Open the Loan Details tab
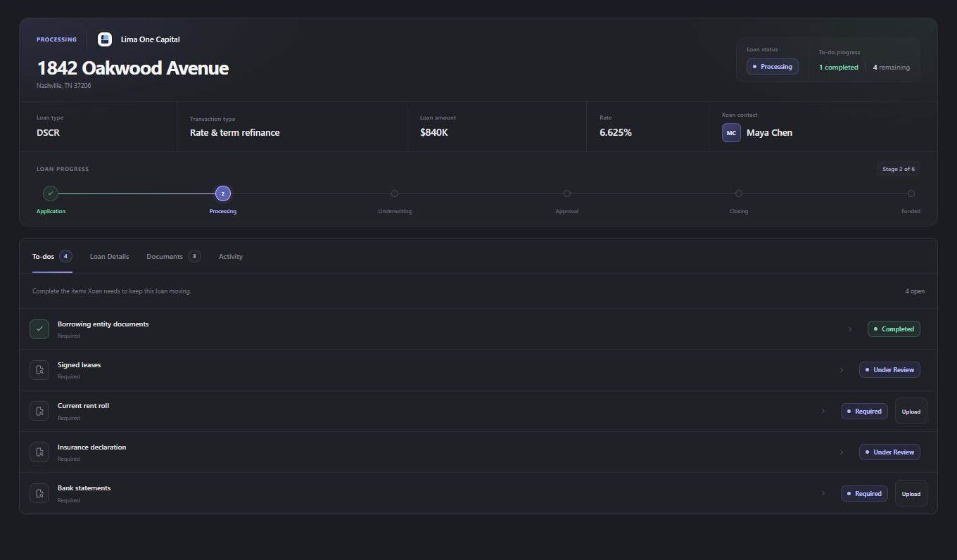Image resolution: width=957 pixels, height=560 pixels. pyautogui.click(x=109, y=257)
